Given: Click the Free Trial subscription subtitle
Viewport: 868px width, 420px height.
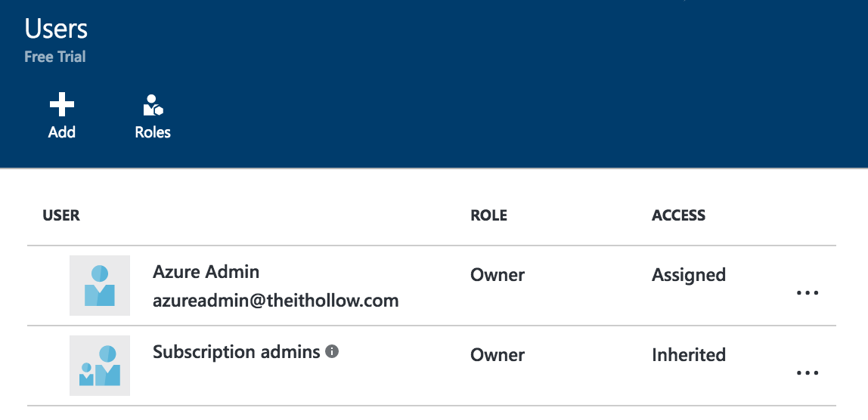Looking at the screenshot, I should 55,57.
